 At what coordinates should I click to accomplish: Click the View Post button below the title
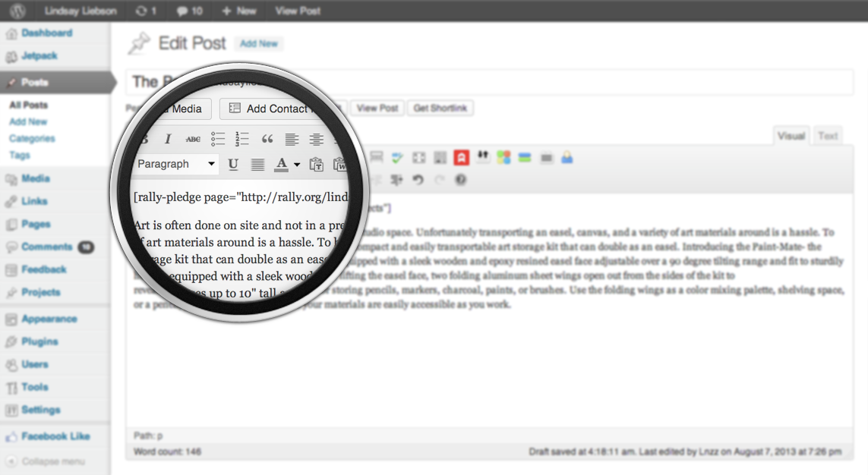click(x=377, y=108)
